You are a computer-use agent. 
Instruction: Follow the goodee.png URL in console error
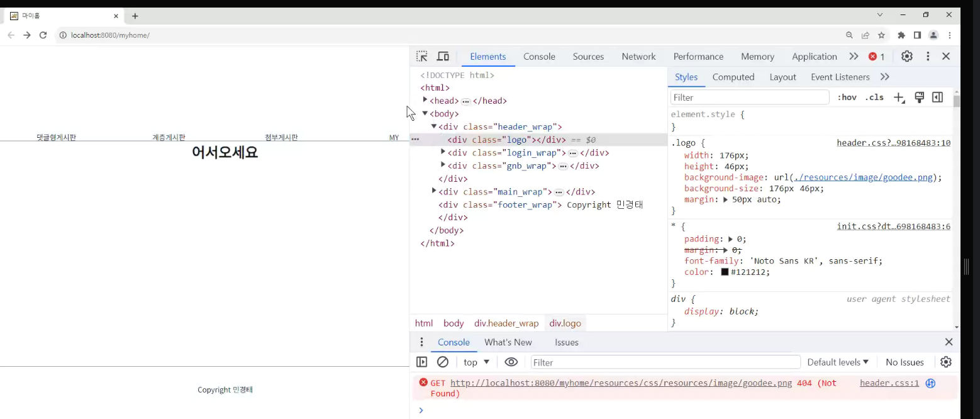(x=621, y=383)
